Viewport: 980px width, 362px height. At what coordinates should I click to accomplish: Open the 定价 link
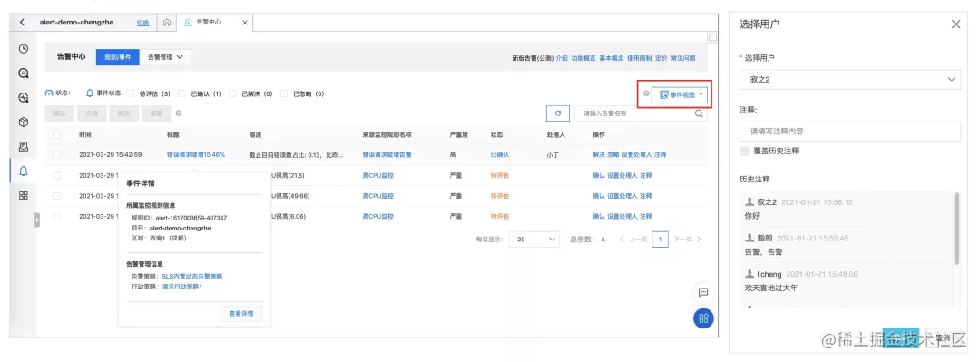[661, 58]
